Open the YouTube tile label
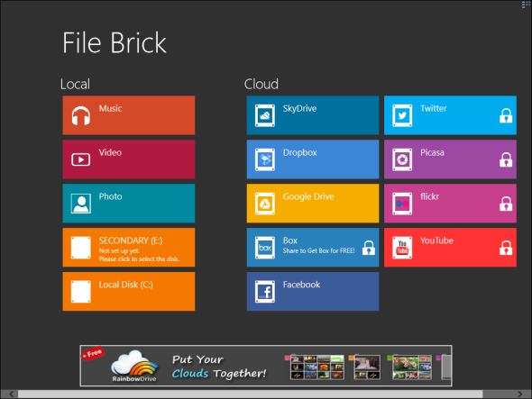Image resolution: width=532 pixels, height=399 pixels. click(436, 240)
